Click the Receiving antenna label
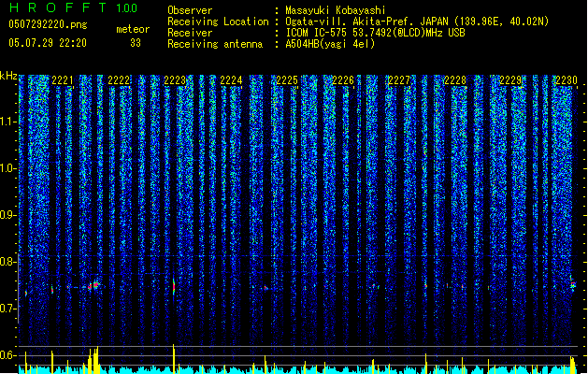The width and height of the screenshot is (588, 374). [x=215, y=44]
